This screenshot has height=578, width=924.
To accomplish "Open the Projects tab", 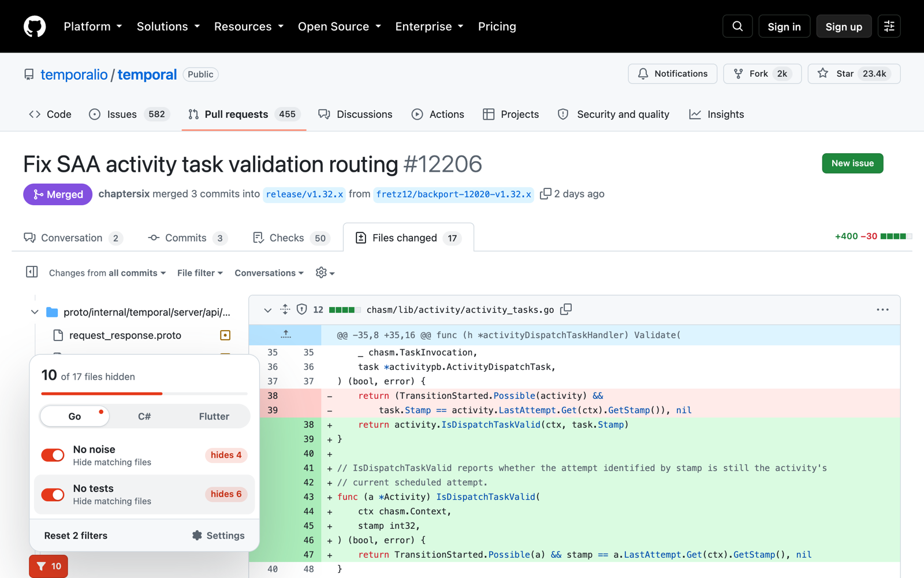I will (511, 114).
